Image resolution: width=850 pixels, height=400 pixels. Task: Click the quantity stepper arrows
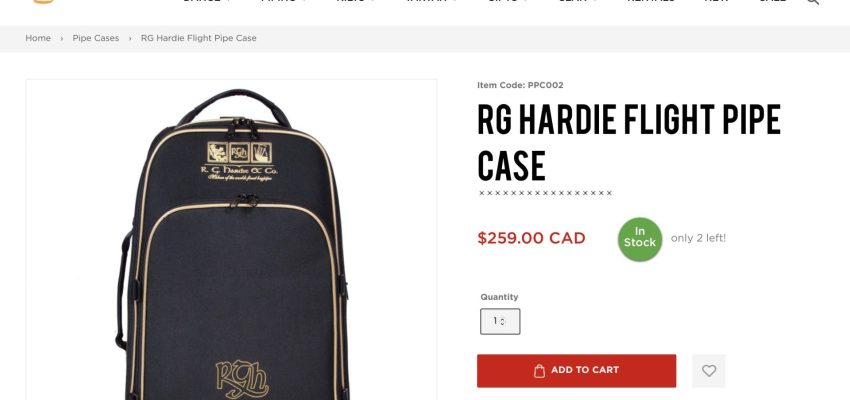tap(503, 321)
